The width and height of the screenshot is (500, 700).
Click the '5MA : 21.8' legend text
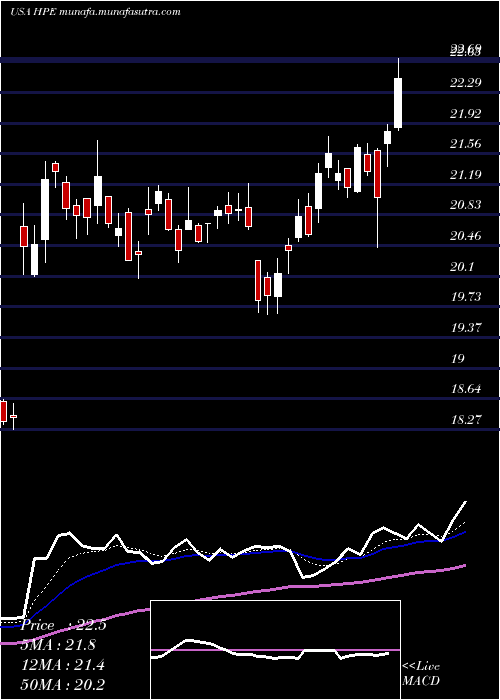tap(57, 646)
